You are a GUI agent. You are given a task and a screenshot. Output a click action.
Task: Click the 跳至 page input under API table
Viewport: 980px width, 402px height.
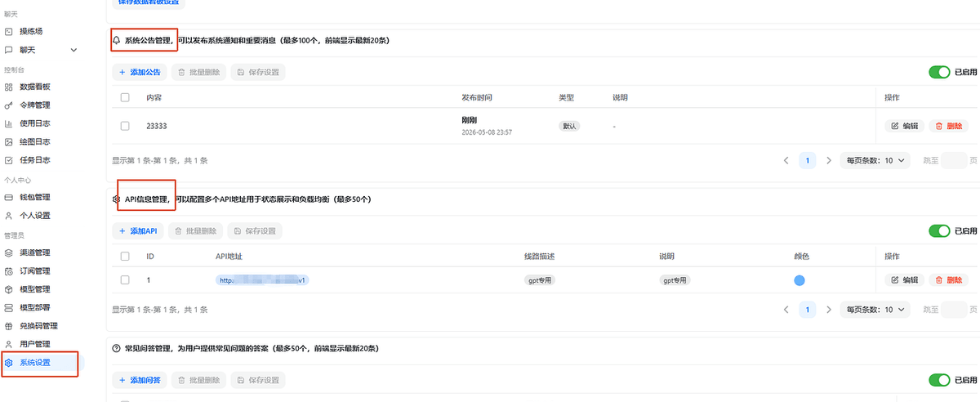(x=954, y=310)
